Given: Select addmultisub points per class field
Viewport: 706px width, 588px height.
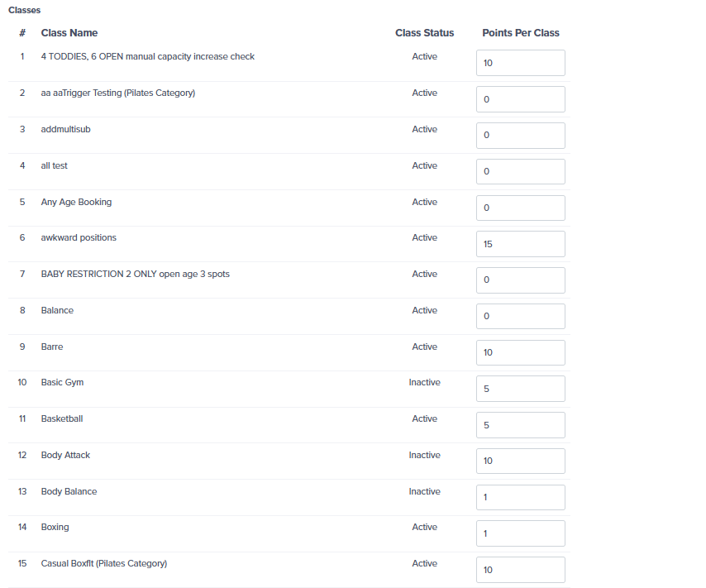Looking at the screenshot, I should tap(521, 136).
